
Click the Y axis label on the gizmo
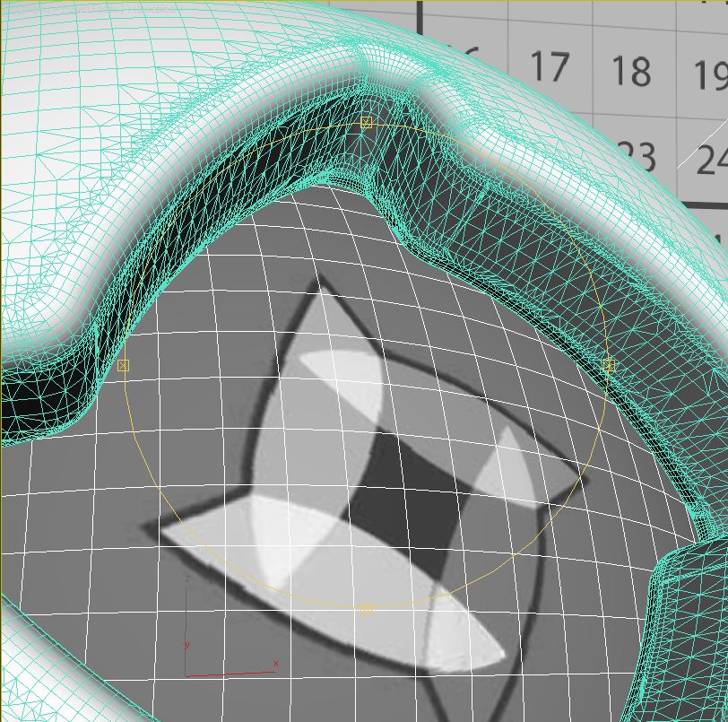[x=187, y=645]
